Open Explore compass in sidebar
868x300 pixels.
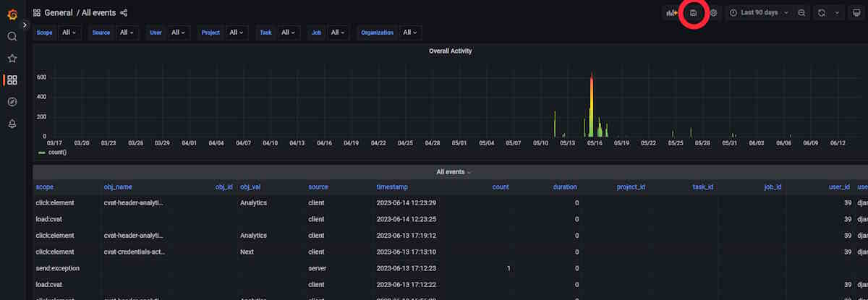coord(12,102)
